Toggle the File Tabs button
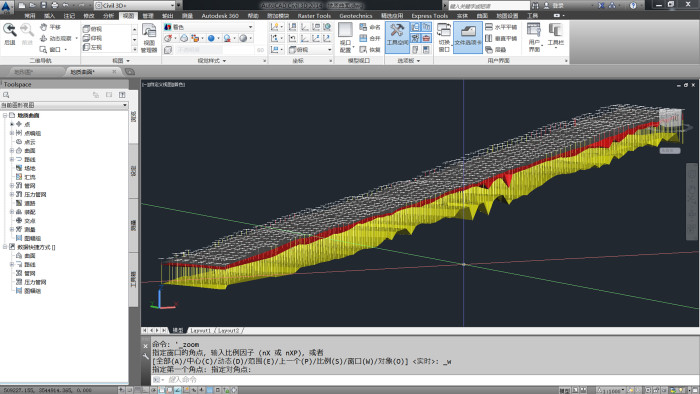 point(467,37)
